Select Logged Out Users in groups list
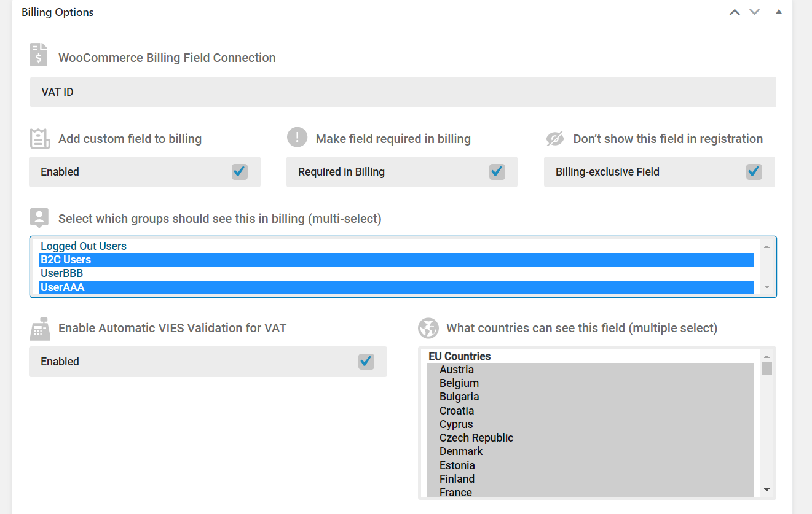Screen dimensions: 812x514 click(396, 246)
